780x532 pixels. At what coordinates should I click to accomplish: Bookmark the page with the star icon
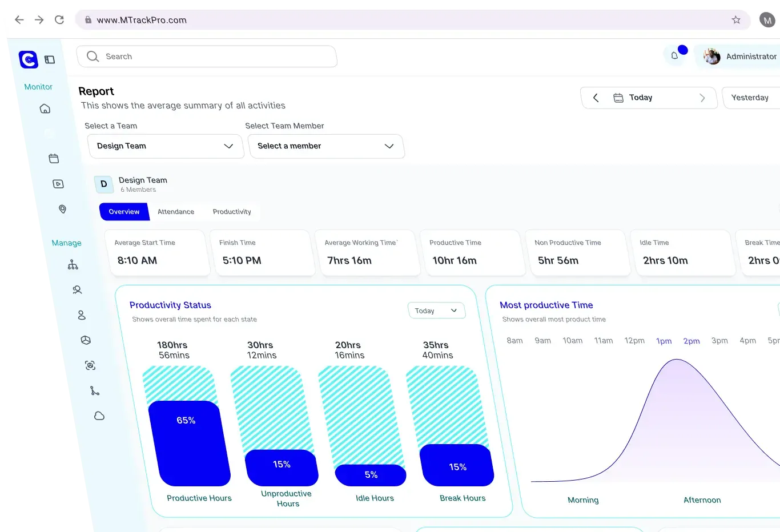click(736, 20)
